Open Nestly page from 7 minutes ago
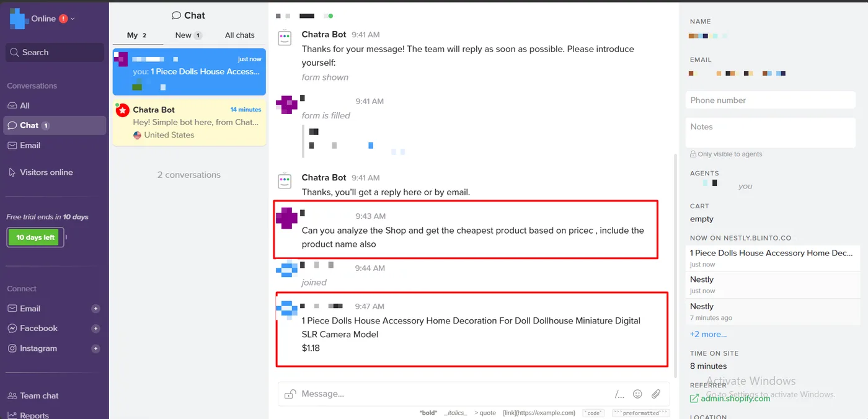Image resolution: width=868 pixels, height=419 pixels. [702, 306]
